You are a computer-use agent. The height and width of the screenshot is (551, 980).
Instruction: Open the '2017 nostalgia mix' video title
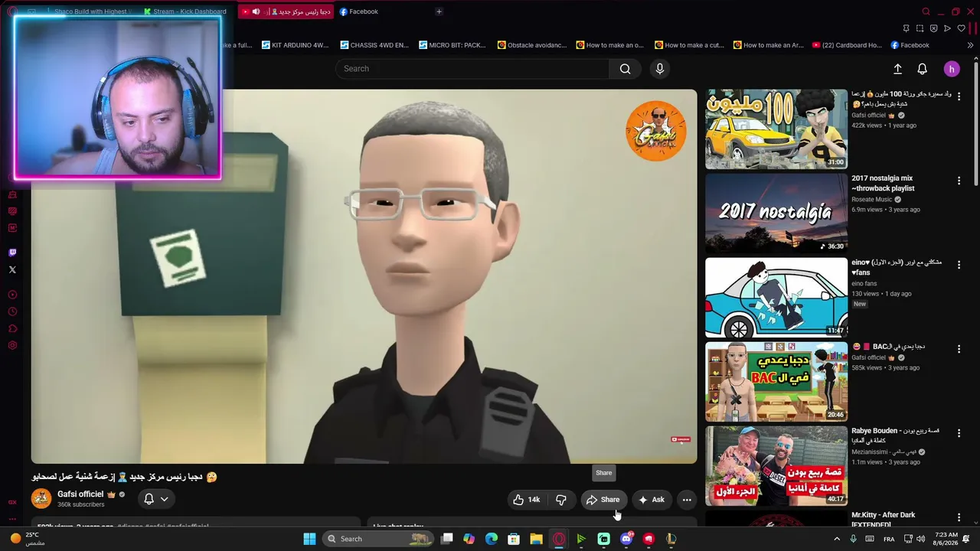pyautogui.click(x=883, y=183)
